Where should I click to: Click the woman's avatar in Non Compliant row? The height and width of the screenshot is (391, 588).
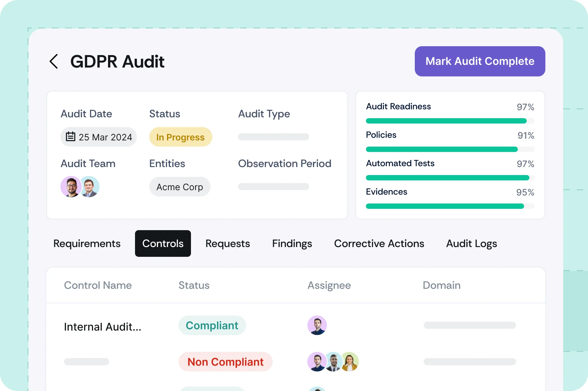(x=350, y=362)
